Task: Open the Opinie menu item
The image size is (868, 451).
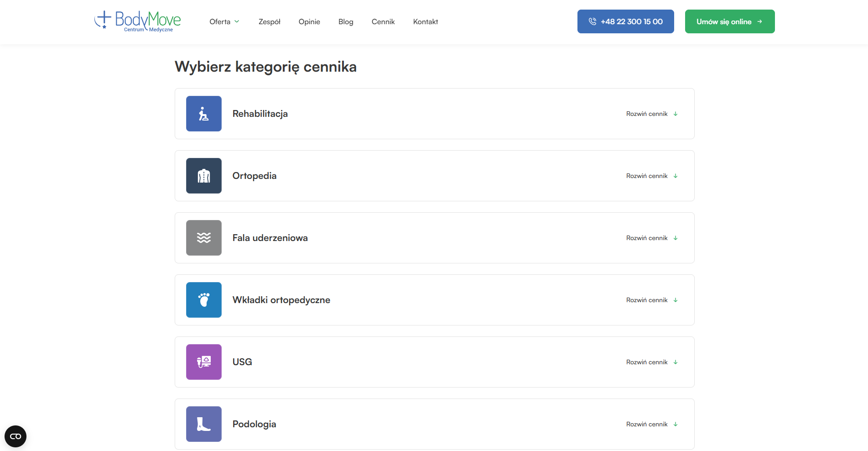Action: 309,21
